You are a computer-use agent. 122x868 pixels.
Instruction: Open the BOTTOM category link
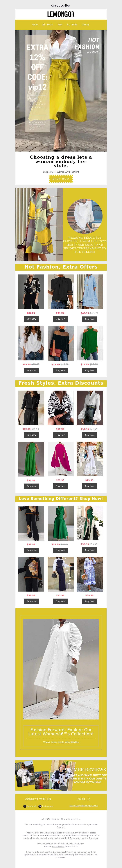click(72, 25)
